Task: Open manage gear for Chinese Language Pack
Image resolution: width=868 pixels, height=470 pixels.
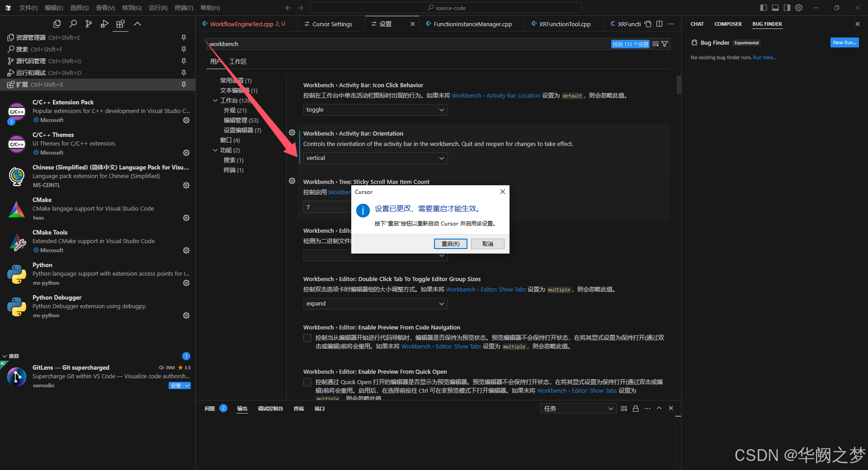Action: [x=186, y=185]
